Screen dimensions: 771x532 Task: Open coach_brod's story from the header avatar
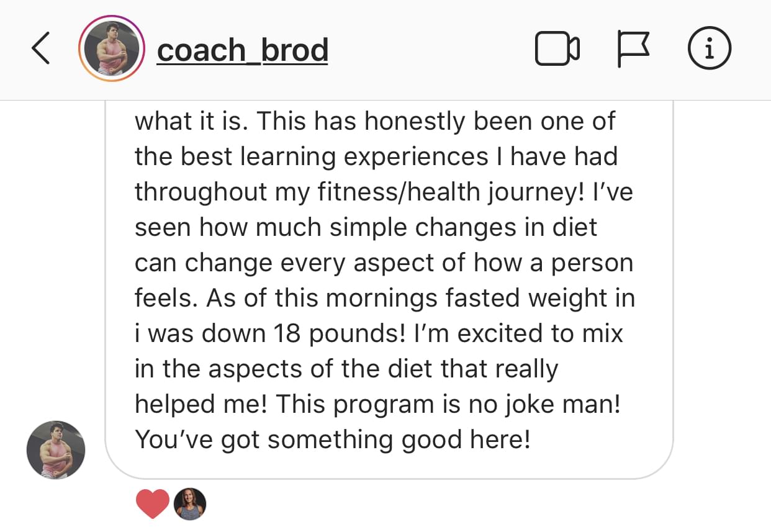coord(111,50)
